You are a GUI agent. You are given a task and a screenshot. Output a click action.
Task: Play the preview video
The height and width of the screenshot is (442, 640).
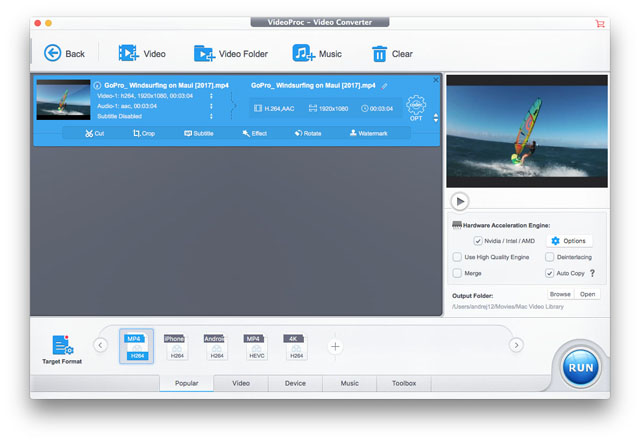[459, 201]
